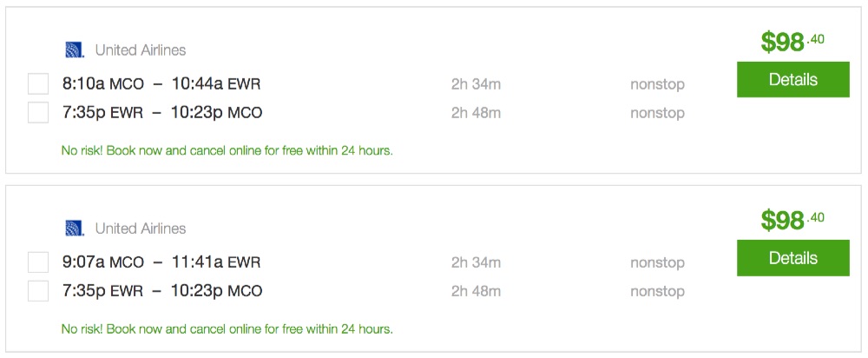The height and width of the screenshot is (358, 868).
Task: View Details for the 9:07a departure flight
Action: tap(792, 258)
